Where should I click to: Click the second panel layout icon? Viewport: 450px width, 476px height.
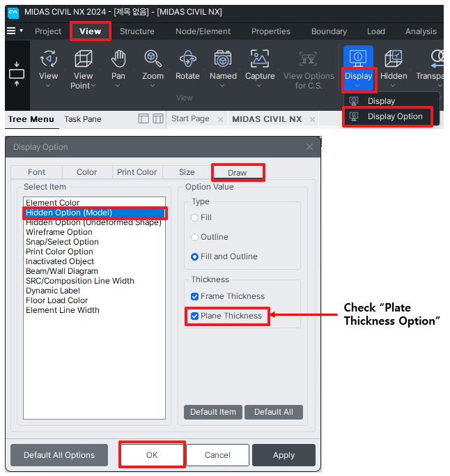pyautogui.click(x=158, y=118)
